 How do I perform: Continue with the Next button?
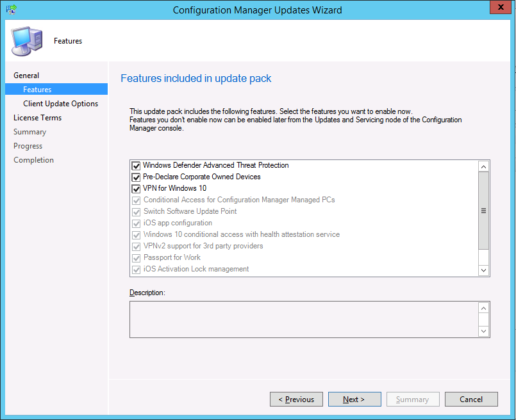coord(354,399)
